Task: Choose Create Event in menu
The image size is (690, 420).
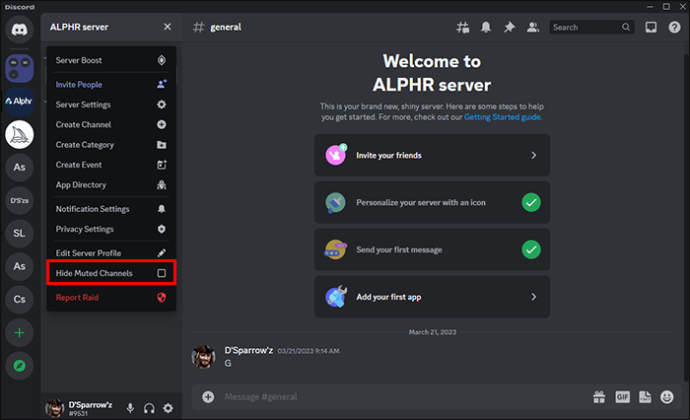Action: [111, 165]
